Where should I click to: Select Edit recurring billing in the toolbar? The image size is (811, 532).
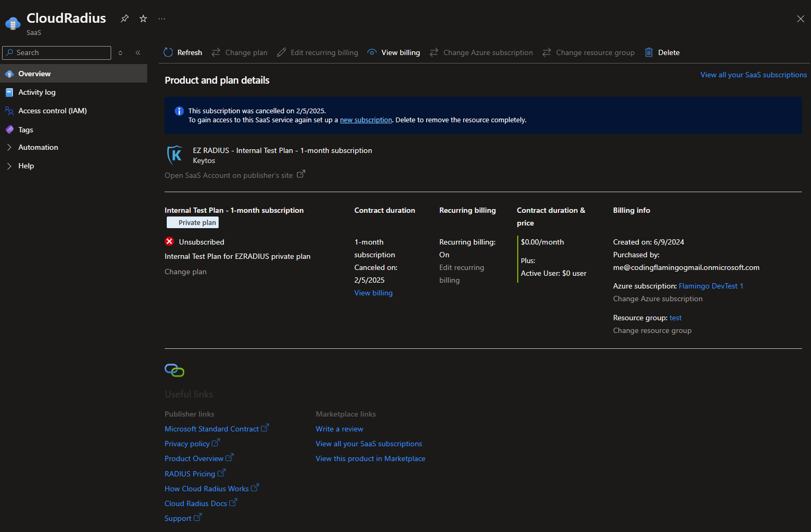318,52
